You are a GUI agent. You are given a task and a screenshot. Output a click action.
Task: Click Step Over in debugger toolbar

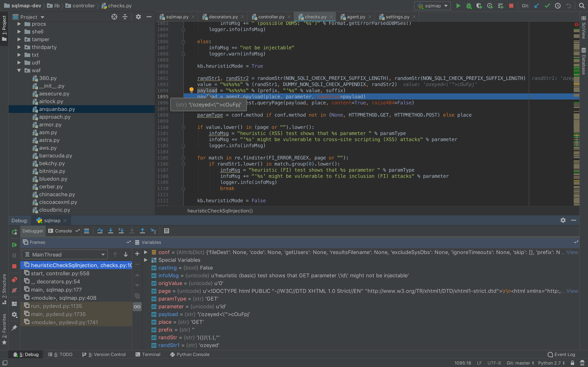coord(100,231)
